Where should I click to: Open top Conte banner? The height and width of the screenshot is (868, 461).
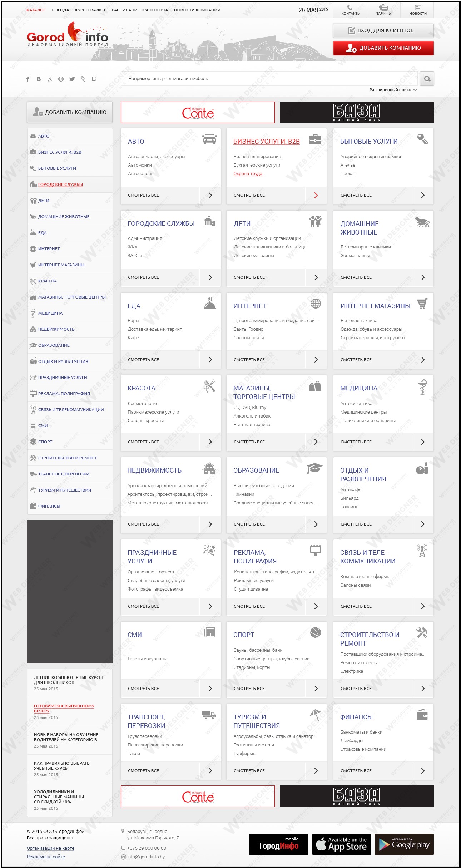click(x=198, y=112)
